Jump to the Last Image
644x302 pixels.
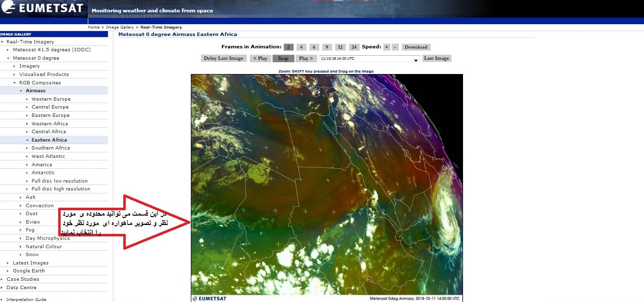point(436,58)
